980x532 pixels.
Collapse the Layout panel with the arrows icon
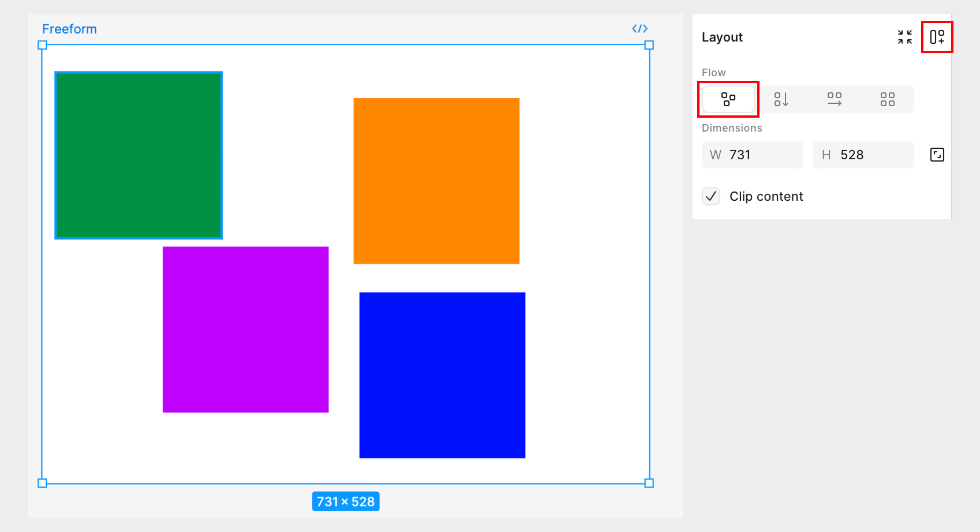[x=905, y=37]
